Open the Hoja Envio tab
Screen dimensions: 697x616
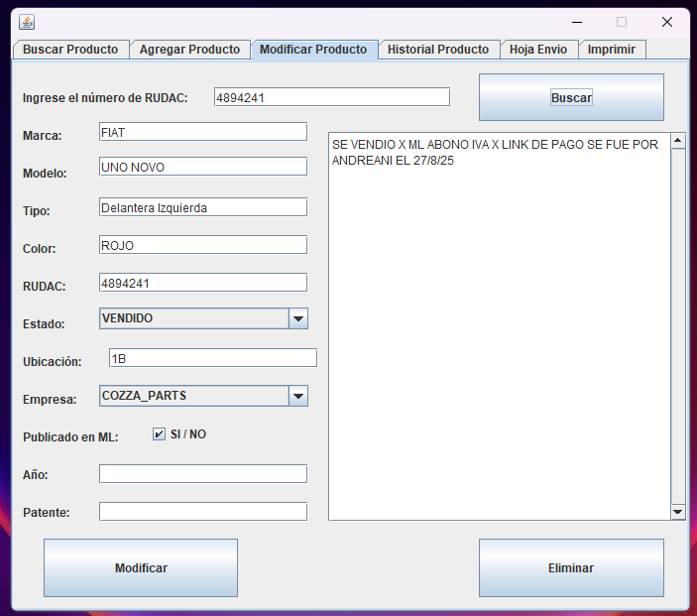pyautogui.click(x=538, y=50)
